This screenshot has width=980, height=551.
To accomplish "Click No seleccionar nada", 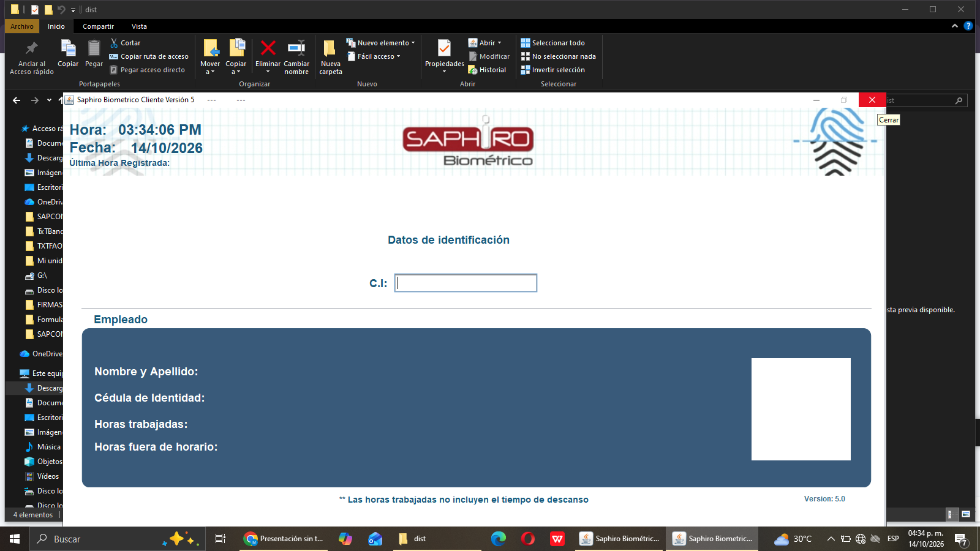I will point(558,56).
